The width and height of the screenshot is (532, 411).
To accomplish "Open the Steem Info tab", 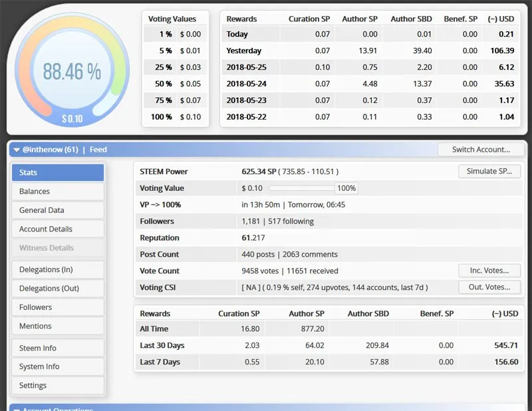I will (x=58, y=348).
